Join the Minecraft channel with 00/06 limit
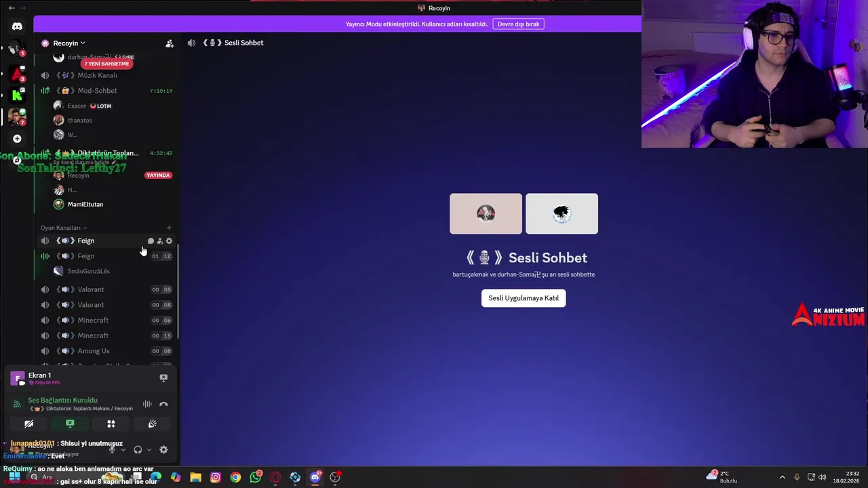 point(106,321)
